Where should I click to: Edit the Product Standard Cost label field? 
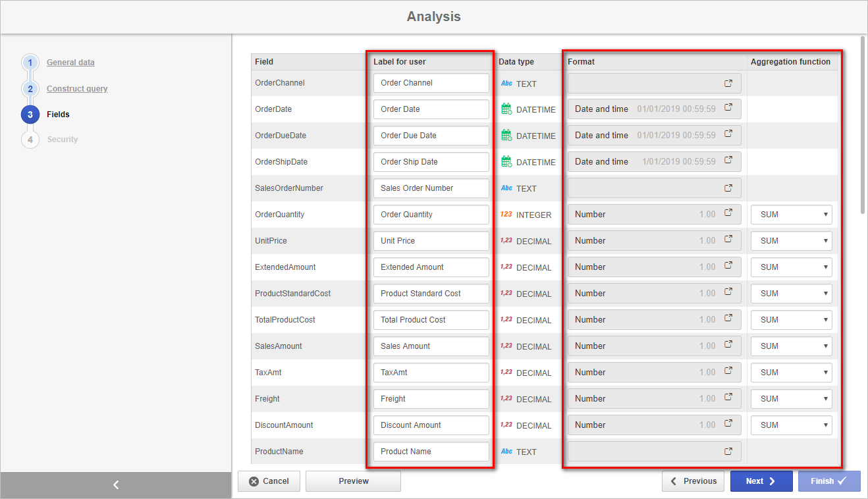(431, 294)
